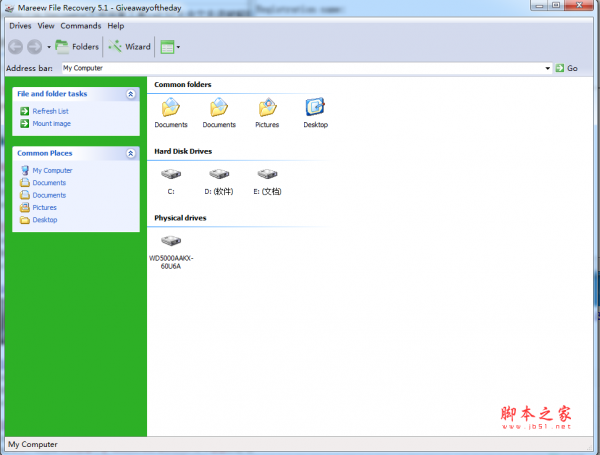Maximize the Mareew File Recovery window
This screenshot has height=455, width=600.
point(556,6)
